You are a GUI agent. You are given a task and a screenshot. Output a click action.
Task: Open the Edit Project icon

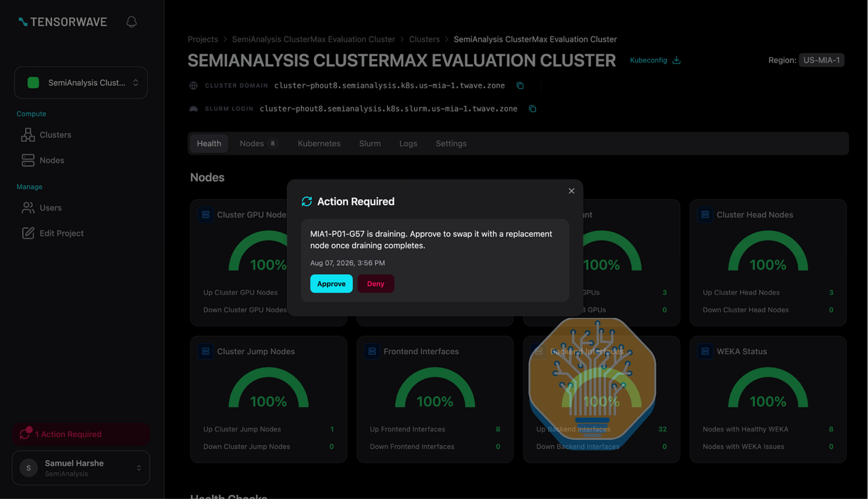pyautogui.click(x=28, y=233)
